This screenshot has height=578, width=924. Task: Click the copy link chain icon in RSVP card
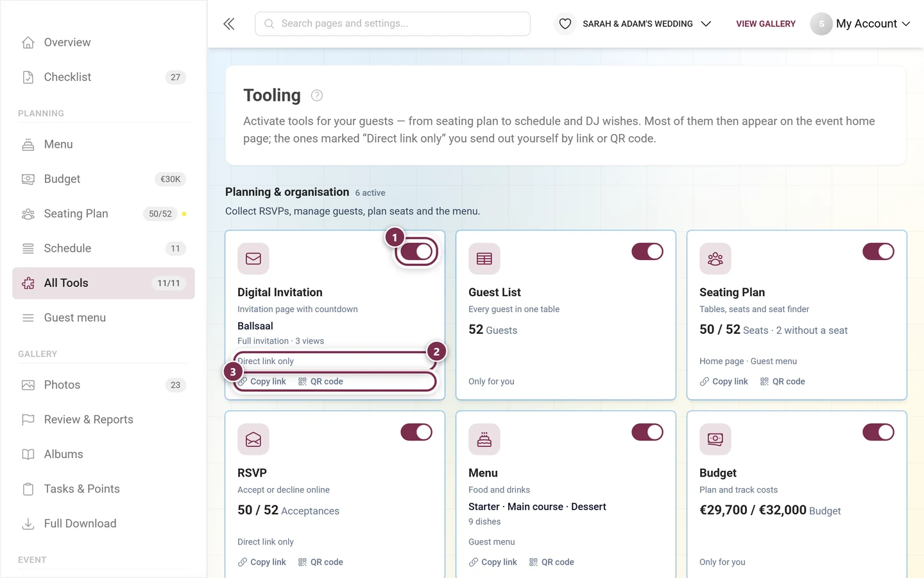(x=243, y=562)
